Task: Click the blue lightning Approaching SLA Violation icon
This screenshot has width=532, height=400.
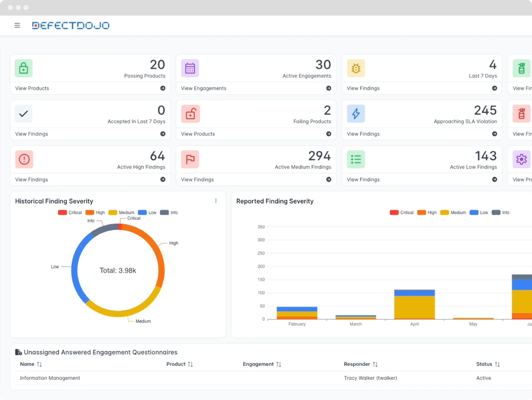Action: 356,114
